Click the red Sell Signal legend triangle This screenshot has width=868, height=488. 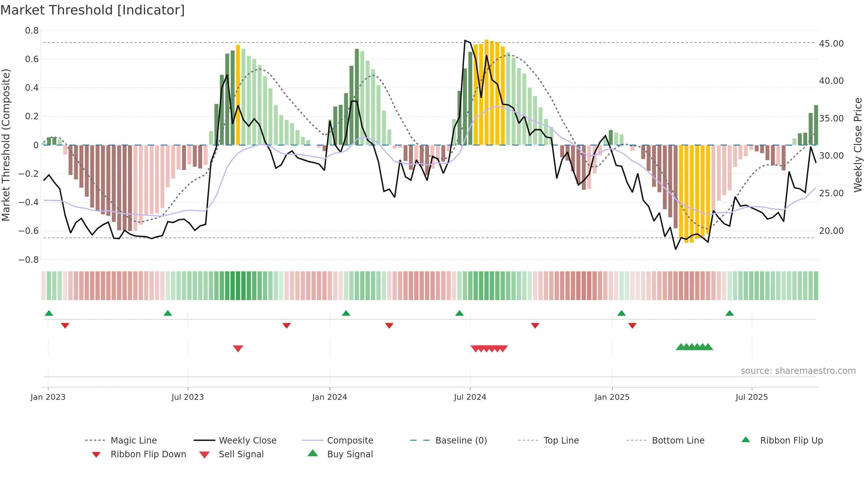pos(204,455)
